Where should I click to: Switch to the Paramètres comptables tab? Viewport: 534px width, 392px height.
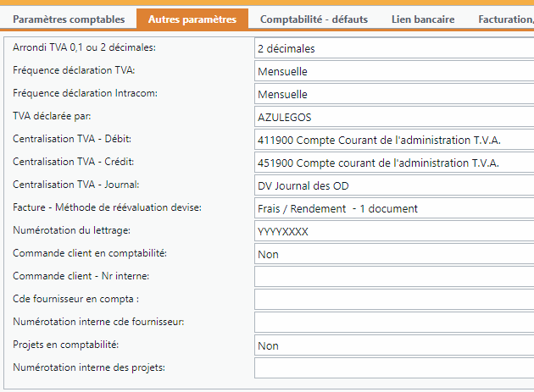tap(69, 19)
